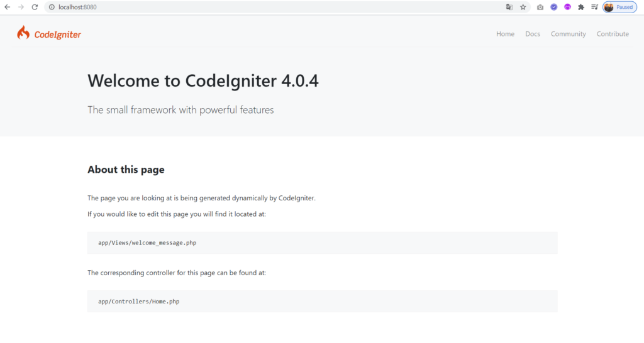Click the Contribute navigation link

point(613,34)
